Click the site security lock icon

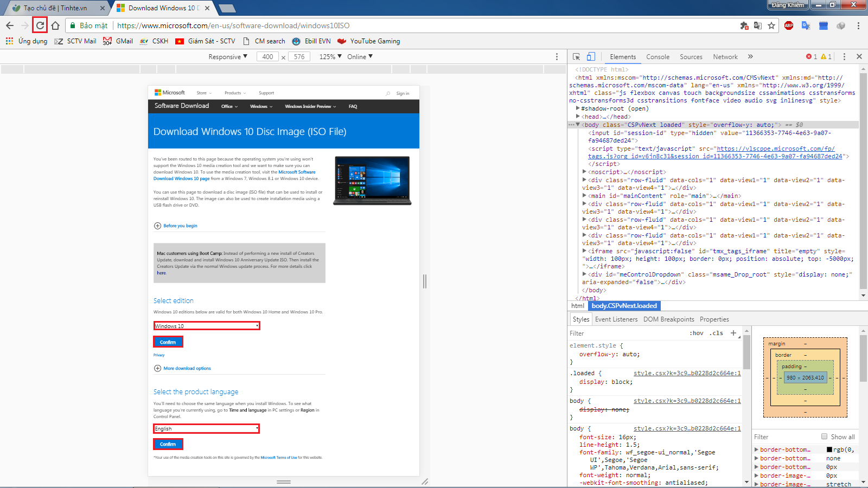[72, 25]
